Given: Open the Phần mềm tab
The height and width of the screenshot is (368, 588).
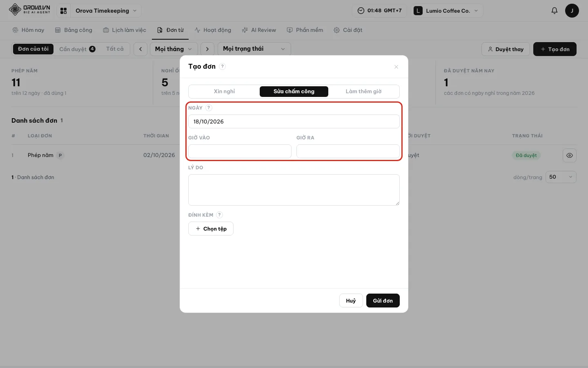Looking at the screenshot, I should click(305, 30).
